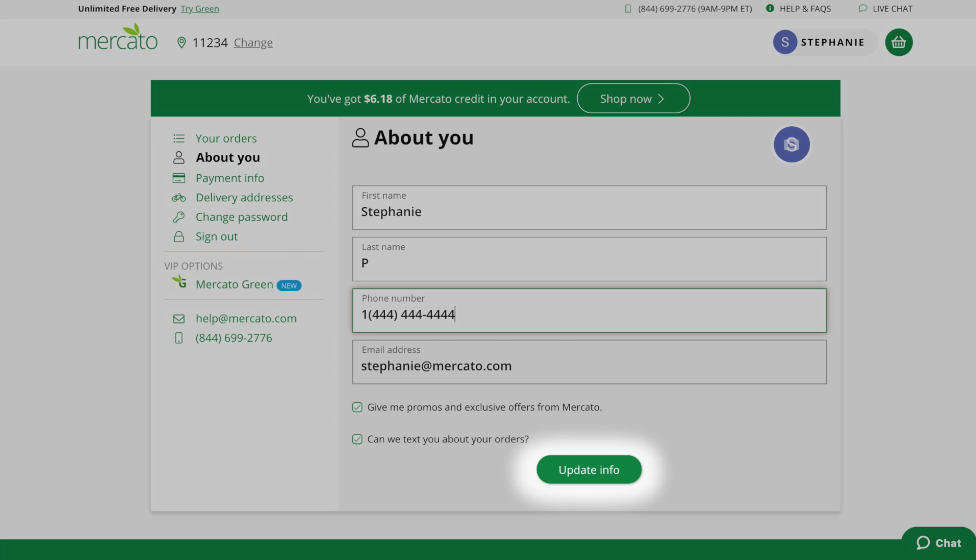Click the STEPHANIE account name
Image resolution: width=976 pixels, height=560 pixels.
coord(833,42)
